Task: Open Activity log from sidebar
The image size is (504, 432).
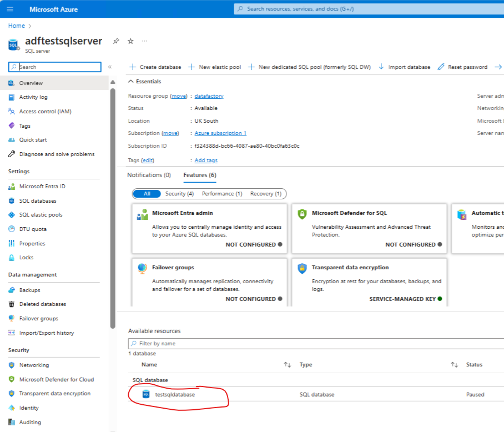Action: (x=33, y=97)
